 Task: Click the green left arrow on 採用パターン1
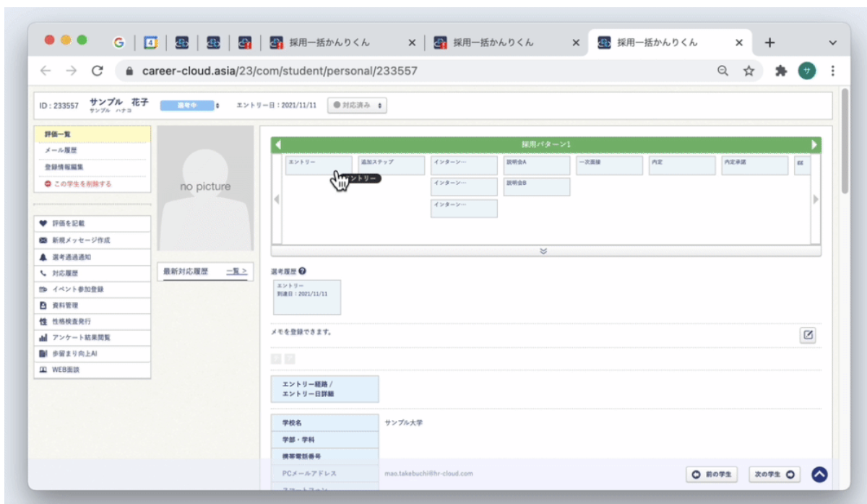pyautogui.click(x=277, y=144)
